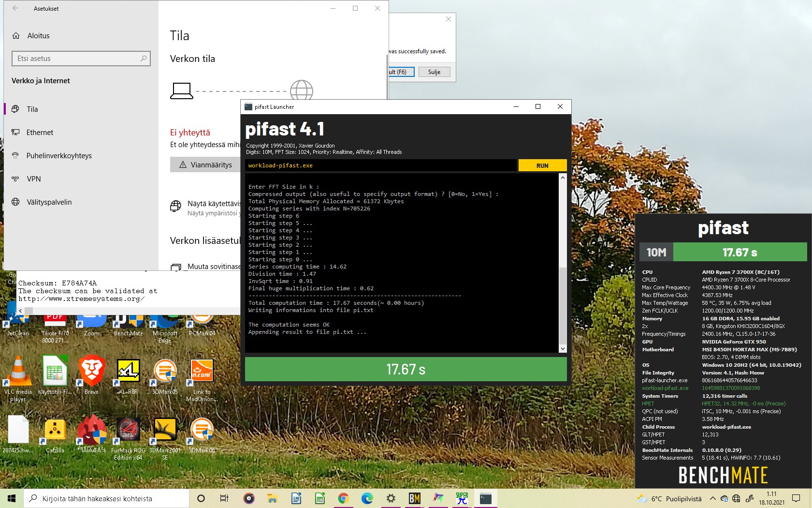The image size is (812, 508).
Task: Open the Zoom desktop shortcut
Action: tap(91, 325)
